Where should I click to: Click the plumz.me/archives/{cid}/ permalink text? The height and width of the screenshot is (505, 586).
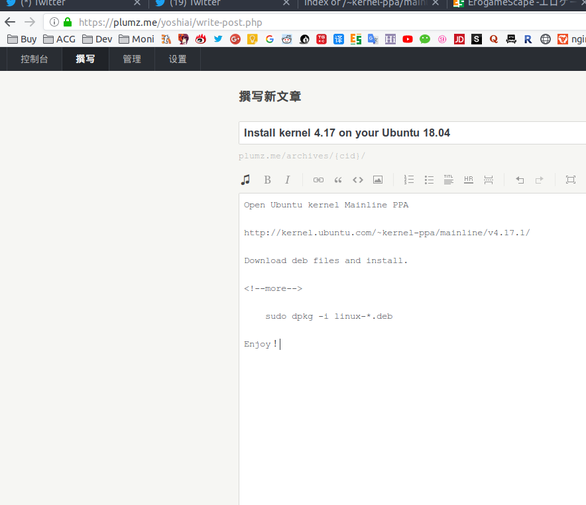[302, 156]
